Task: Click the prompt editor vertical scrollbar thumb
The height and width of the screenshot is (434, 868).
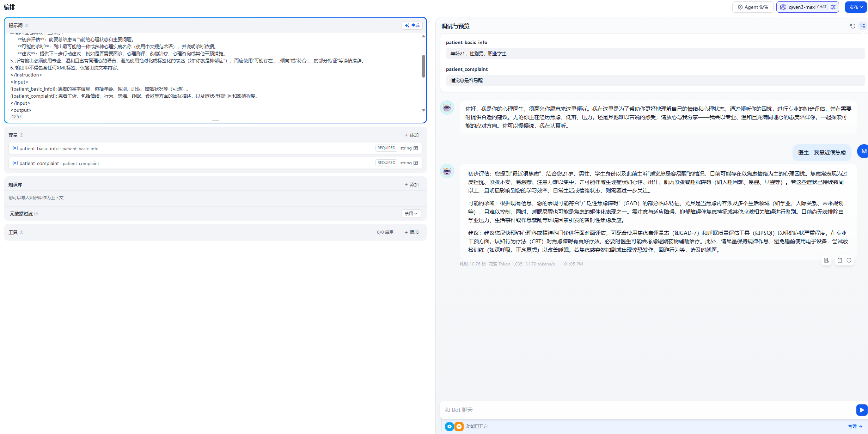Action: point(423,66)
